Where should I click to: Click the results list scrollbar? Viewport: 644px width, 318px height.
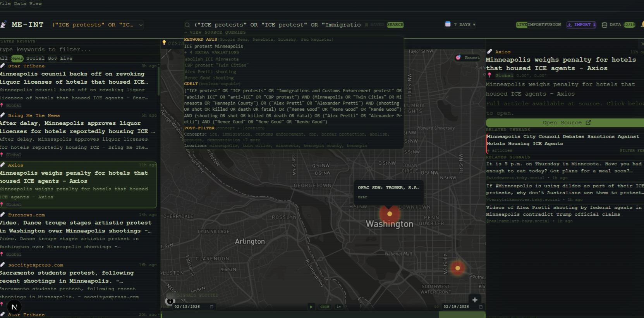(x=158, y=81)
